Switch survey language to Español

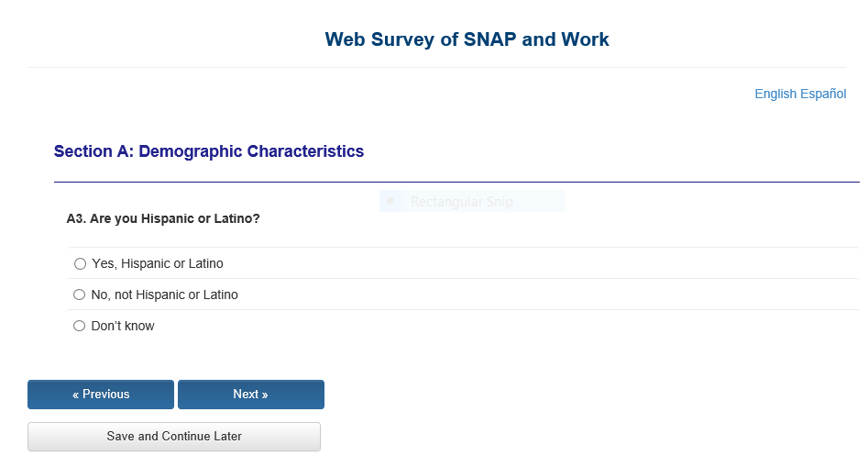coord(823,94)
